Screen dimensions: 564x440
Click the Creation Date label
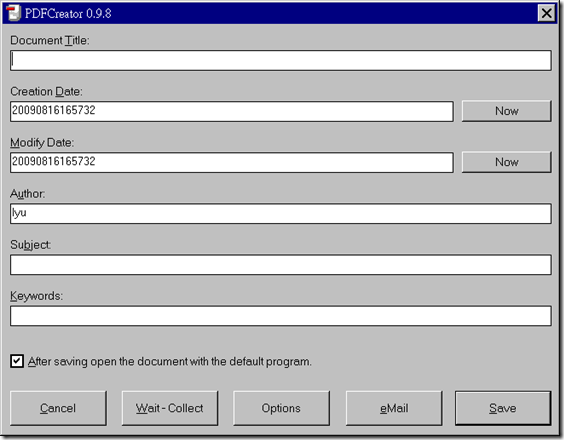(46, 91)
